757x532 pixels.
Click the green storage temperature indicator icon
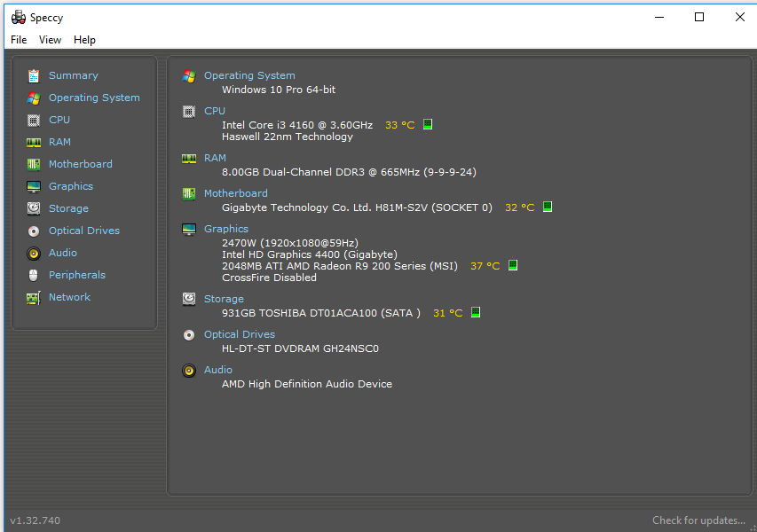(476, 312)
